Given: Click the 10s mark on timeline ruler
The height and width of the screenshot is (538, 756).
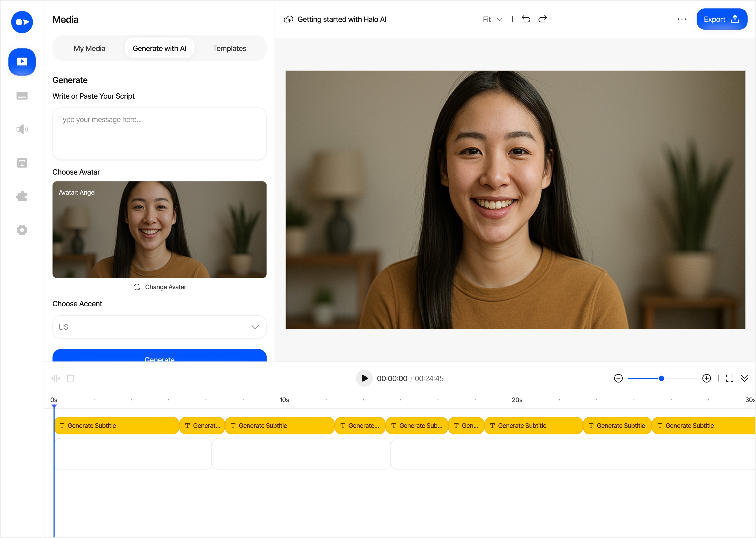Looking at the screenshot, I should (x=284, y=400).
